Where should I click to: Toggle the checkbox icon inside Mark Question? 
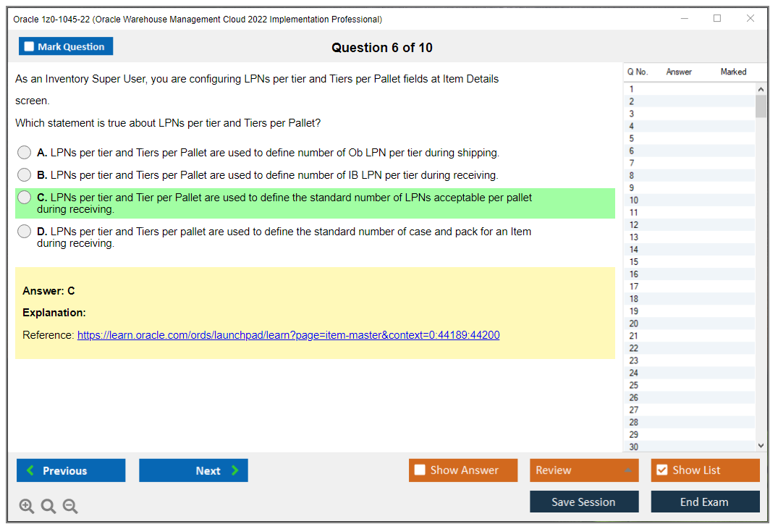click(x=28, y=46)
